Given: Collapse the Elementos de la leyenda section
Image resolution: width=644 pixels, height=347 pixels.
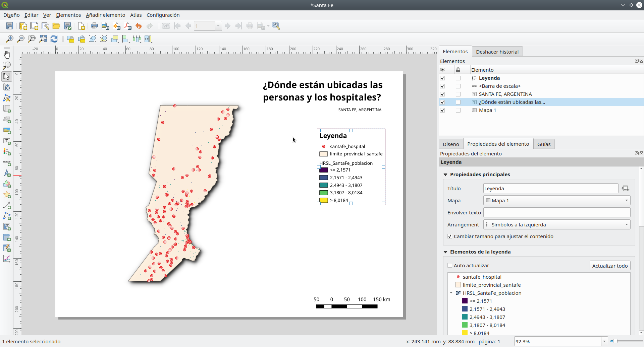Looking at the screenshot, I should (x=445, y=252).
